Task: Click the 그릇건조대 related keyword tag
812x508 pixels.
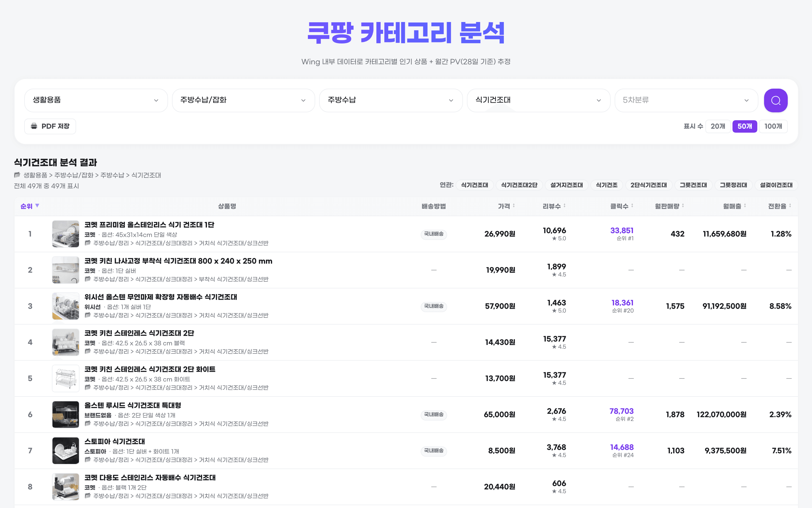Action: pos(693,185)
